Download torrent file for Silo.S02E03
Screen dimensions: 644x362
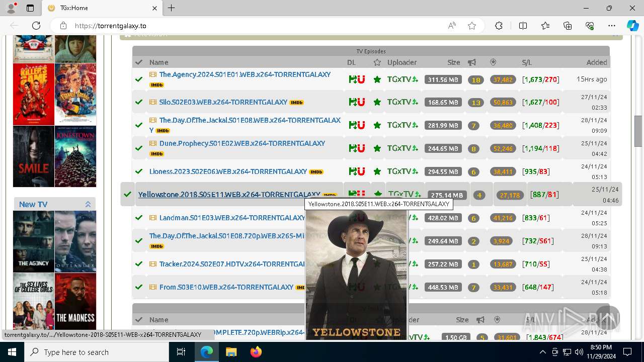point(352,102)
